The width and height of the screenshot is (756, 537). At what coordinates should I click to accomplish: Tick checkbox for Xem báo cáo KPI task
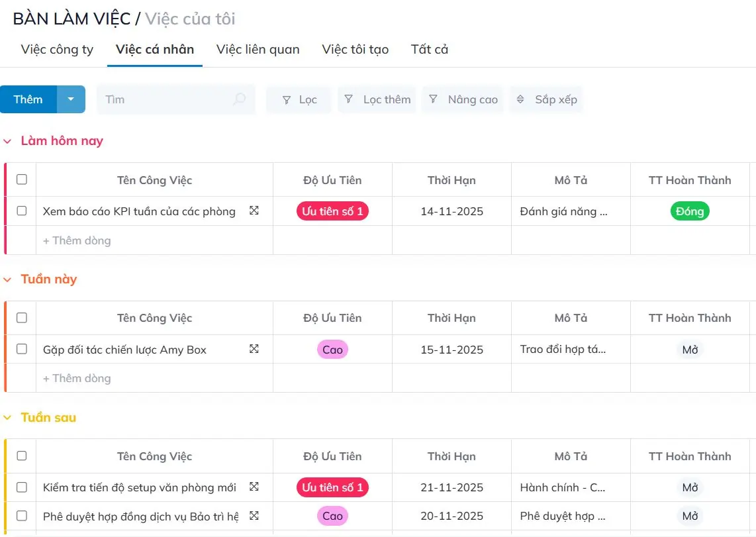click(x=21, y=211)
